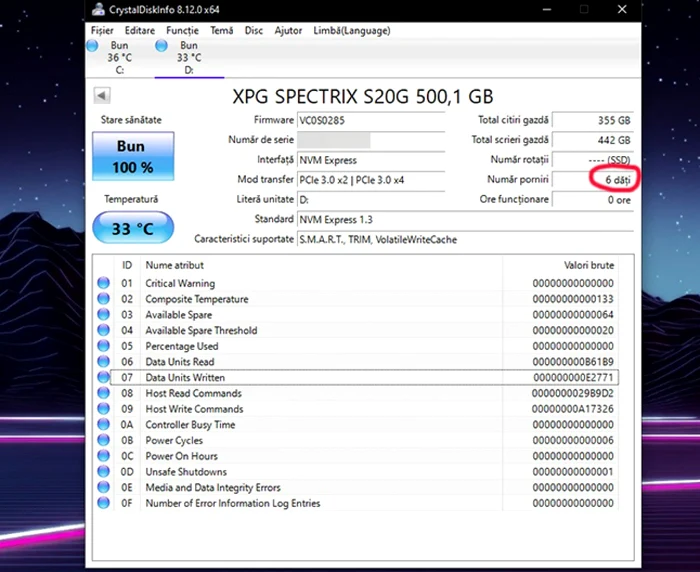This screenshot has height=572, width=700.
Task: Click the status orb of Power Cycles
Action: [x=103, y=440]
